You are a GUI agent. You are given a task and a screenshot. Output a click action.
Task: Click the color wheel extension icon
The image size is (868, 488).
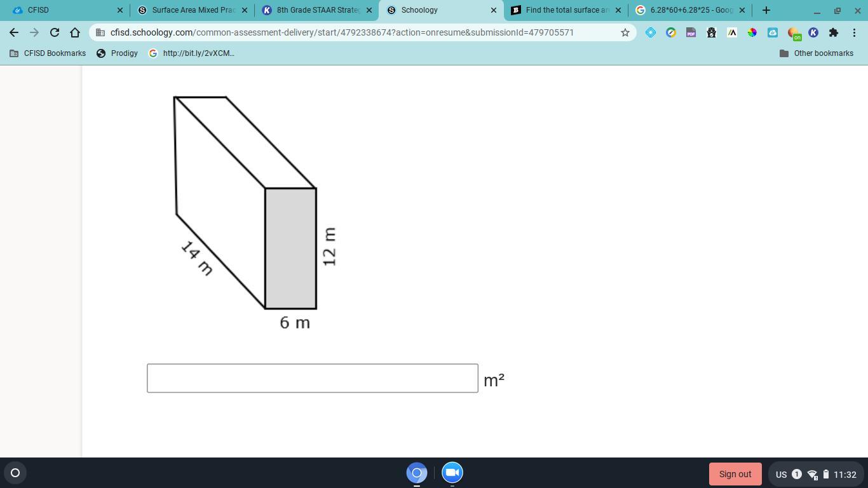click(x=752, y=32)
